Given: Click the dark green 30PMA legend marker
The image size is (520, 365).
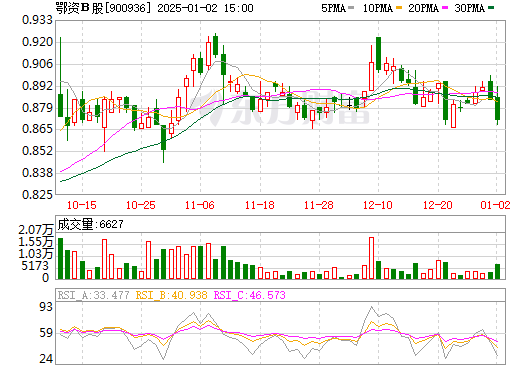Looking at the screenshot, I should (x=491, y=8).
